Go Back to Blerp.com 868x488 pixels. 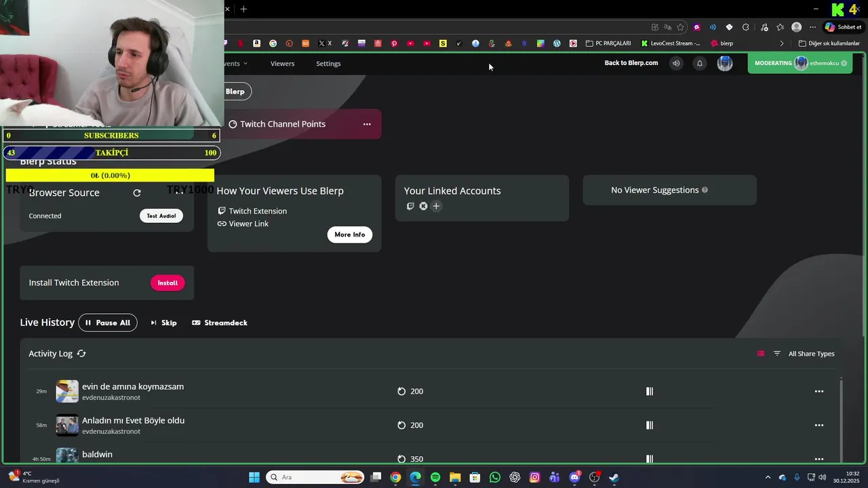coord(631,63)
